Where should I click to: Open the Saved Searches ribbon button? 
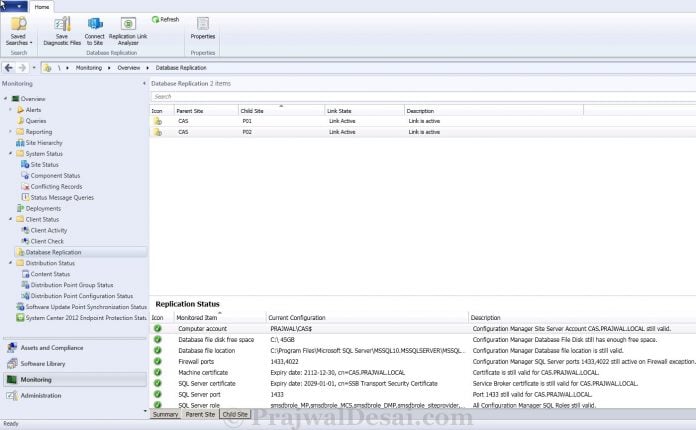[x=19, y=31]
